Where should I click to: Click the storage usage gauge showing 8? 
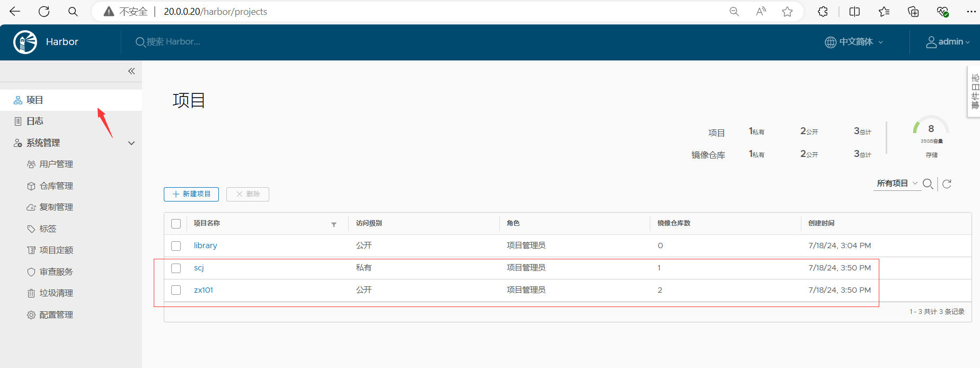tap(931, 129)
